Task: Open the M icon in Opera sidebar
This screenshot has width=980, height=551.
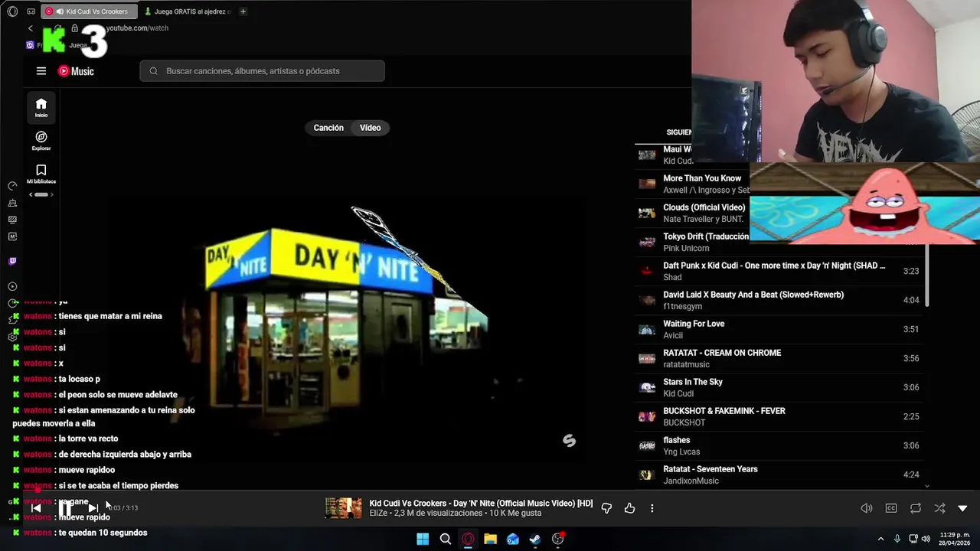Action: point(12,236)
